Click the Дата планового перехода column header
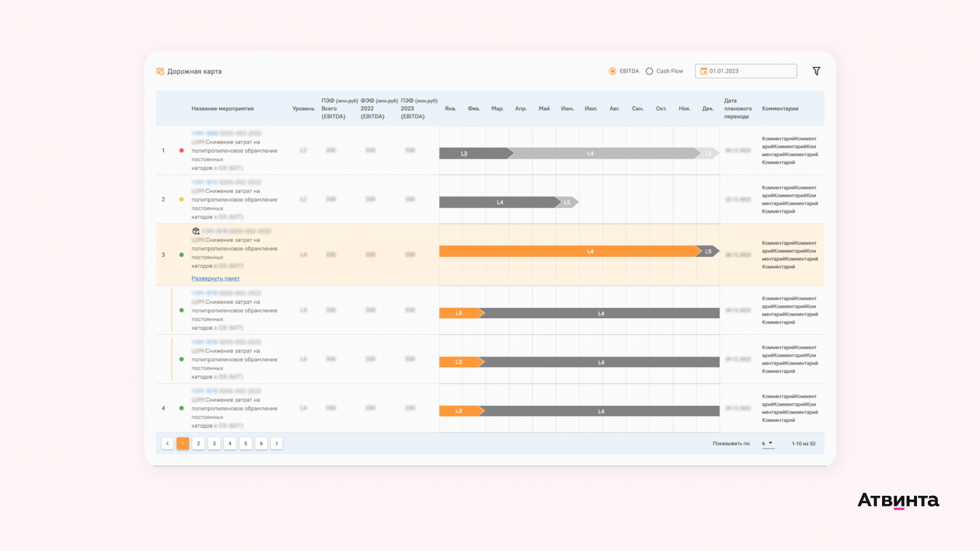980x551 pixels. tap(737, 109)
